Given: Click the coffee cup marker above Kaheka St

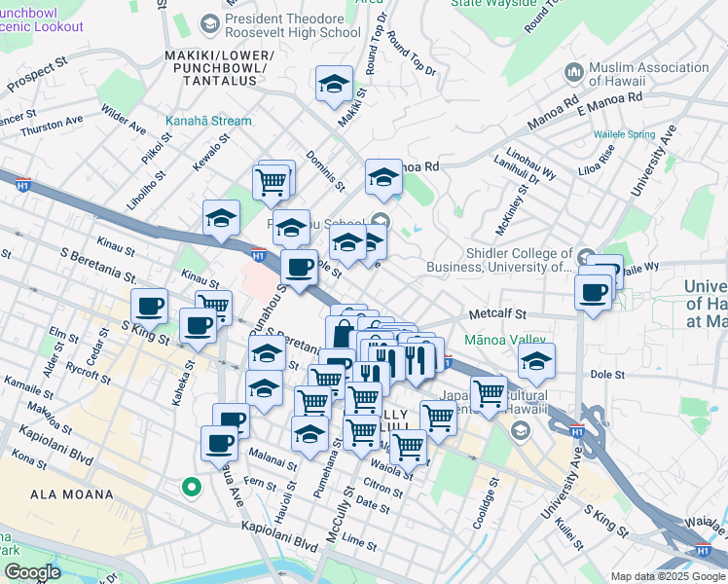Looking at the screenshot, I should [198, 328].
